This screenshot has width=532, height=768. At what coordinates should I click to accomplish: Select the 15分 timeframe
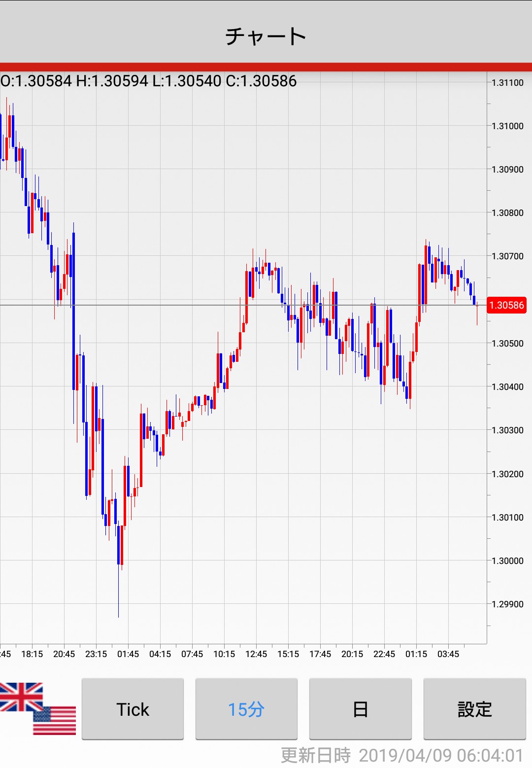point(246,709)
